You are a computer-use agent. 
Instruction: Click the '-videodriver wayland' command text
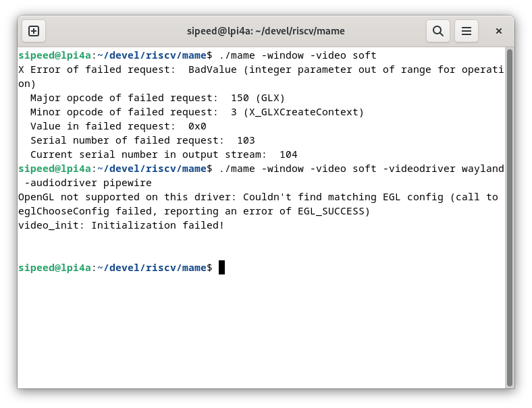click(x=444, y=169)
